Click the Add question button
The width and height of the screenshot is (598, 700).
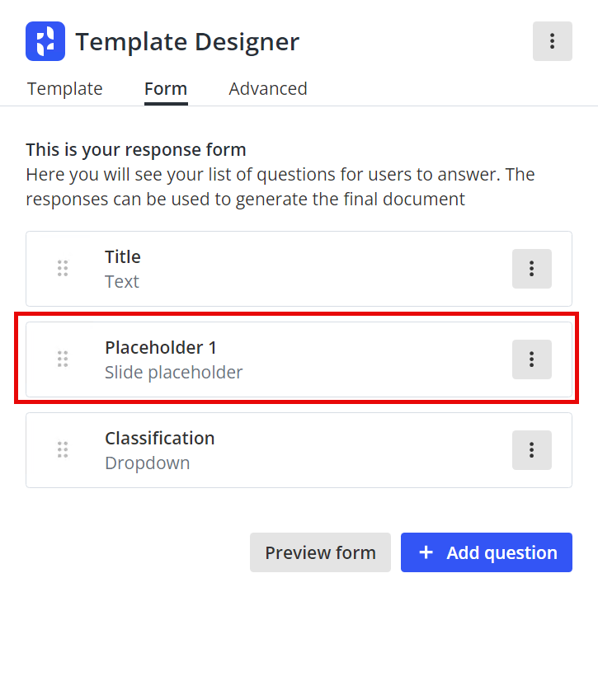(x=486, y=552)
